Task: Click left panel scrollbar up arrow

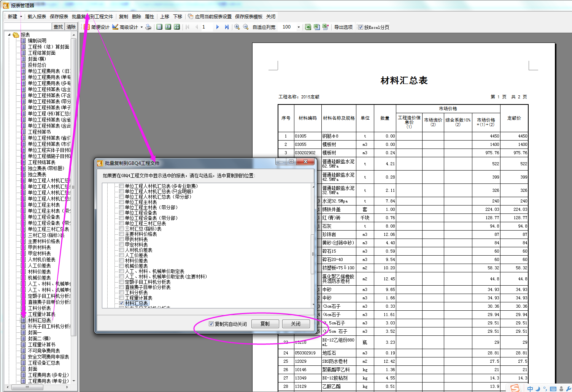Action: 74,35
